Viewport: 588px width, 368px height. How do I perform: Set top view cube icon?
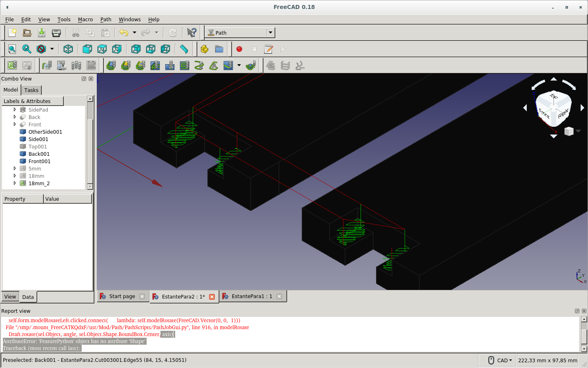(102, 49)
